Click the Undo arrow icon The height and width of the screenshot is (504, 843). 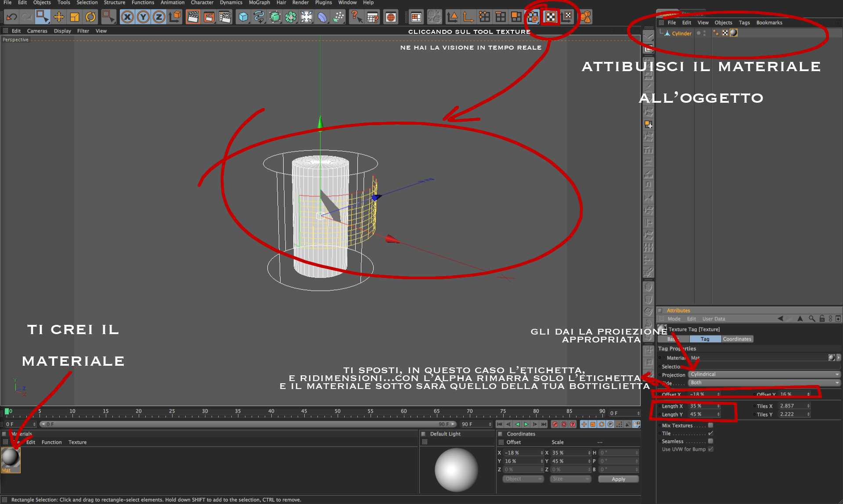(x=11, y=17)
